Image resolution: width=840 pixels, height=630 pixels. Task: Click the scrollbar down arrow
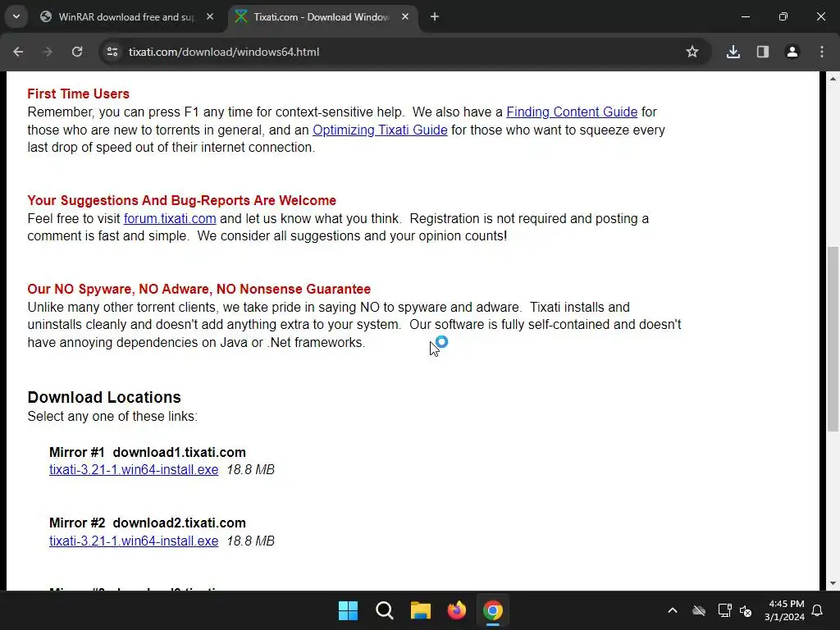coord(833,583)
